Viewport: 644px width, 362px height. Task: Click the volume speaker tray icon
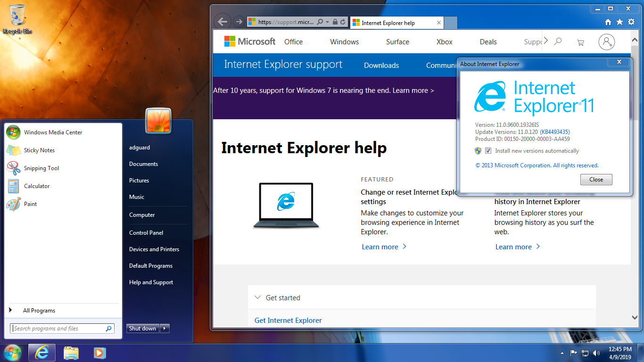596,353
